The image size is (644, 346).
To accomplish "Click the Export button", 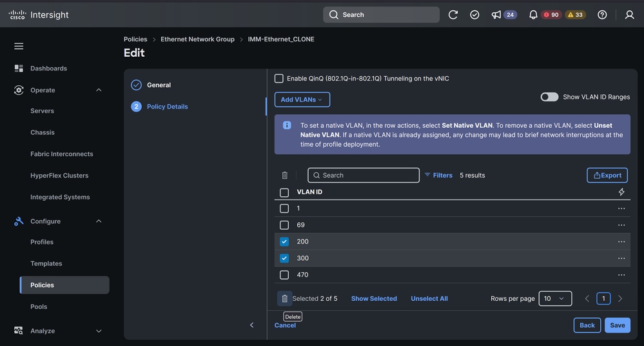I will [x=607, y=176].
